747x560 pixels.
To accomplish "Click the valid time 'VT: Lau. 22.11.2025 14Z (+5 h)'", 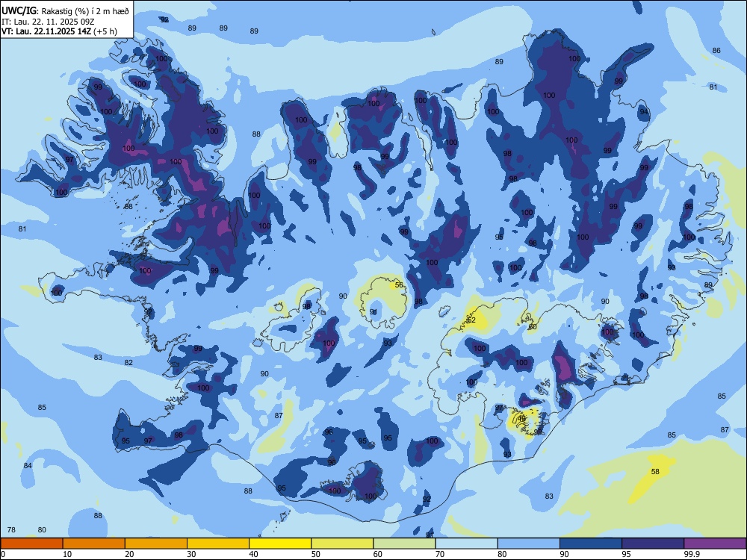I will click(x=59, y=31).
